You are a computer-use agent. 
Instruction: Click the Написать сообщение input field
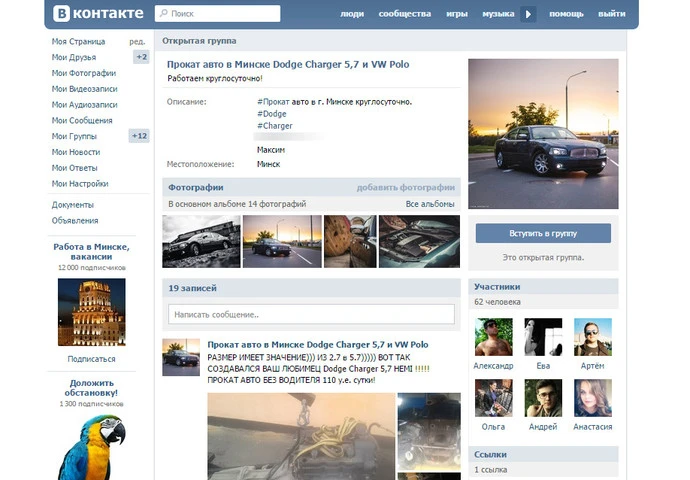[x=311, y=315]
